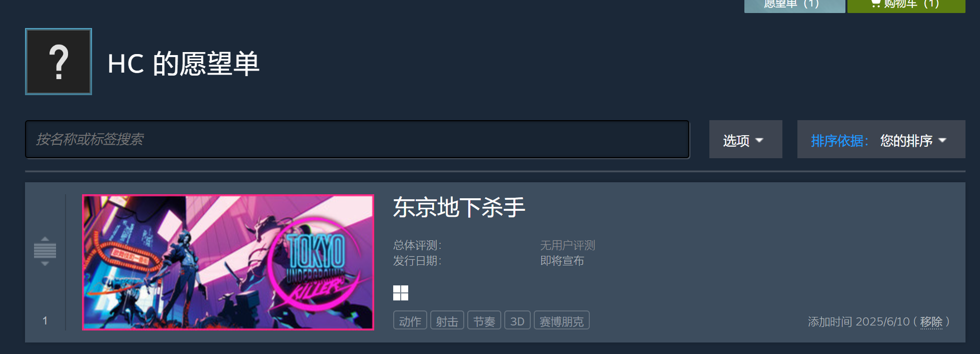Click the Tokyo Underground Killer thumbnail
The image size is (980, 354).
click(x=228, y=262)
